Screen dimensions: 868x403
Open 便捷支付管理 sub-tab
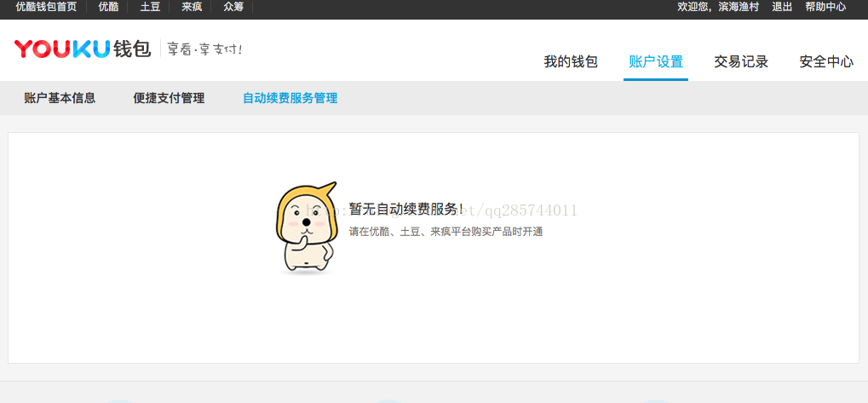click(x=169, y=98)
